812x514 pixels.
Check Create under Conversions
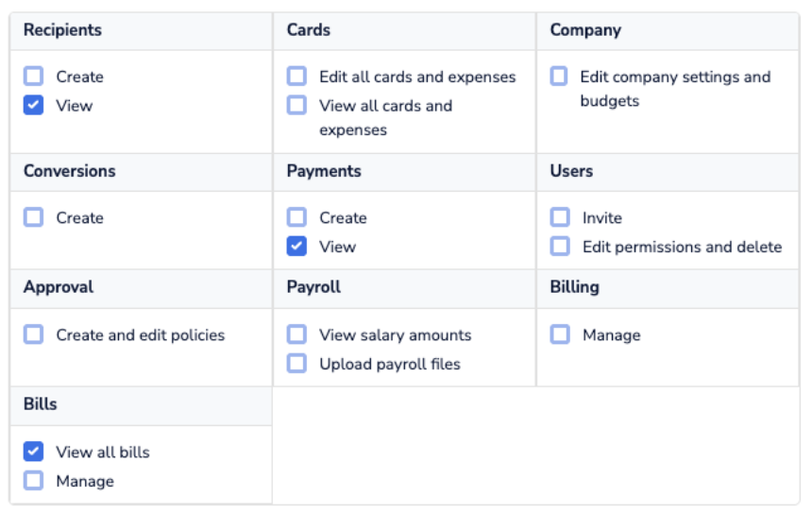pyautogui.click(x=34, y=217)
